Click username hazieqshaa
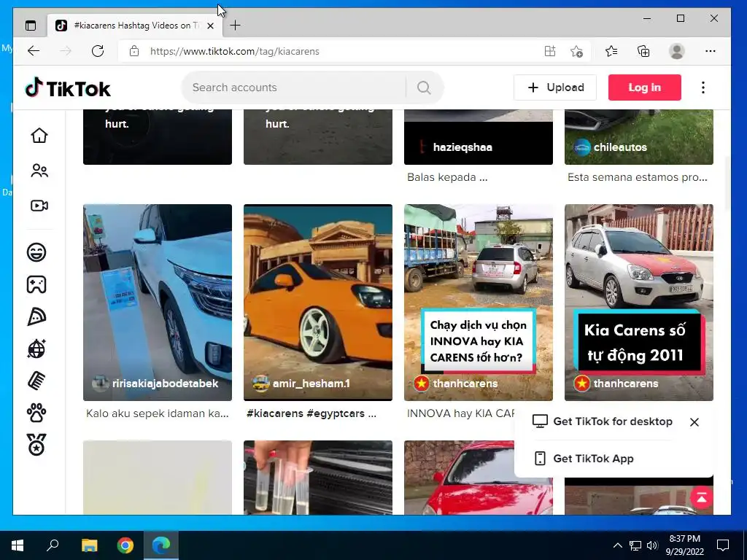Image resolution: width=747 pixels, height=560 pixels. pos(462,147)
